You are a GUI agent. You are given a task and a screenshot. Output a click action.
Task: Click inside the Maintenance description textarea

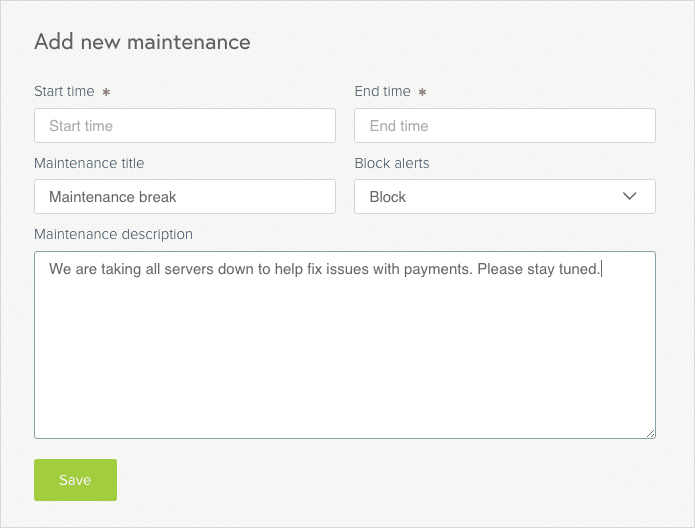[x=345, y=345]
